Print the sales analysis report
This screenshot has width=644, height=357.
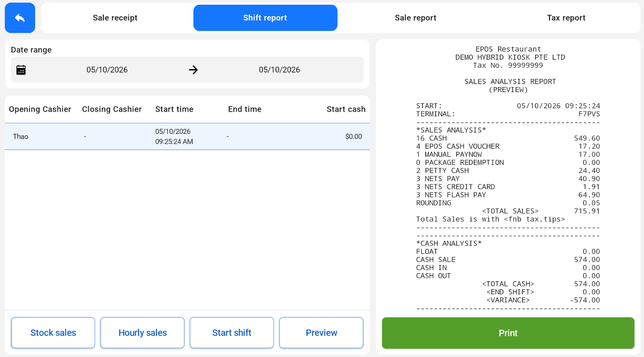508,333
